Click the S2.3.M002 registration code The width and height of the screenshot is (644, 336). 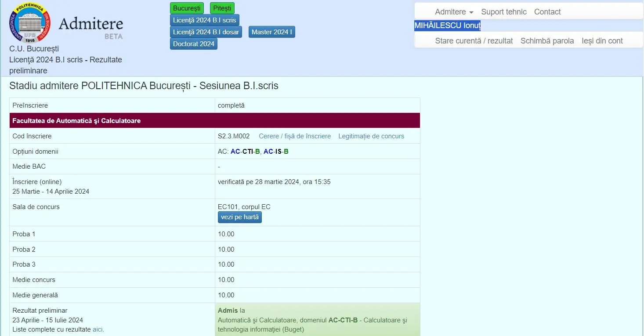[234, 136]
